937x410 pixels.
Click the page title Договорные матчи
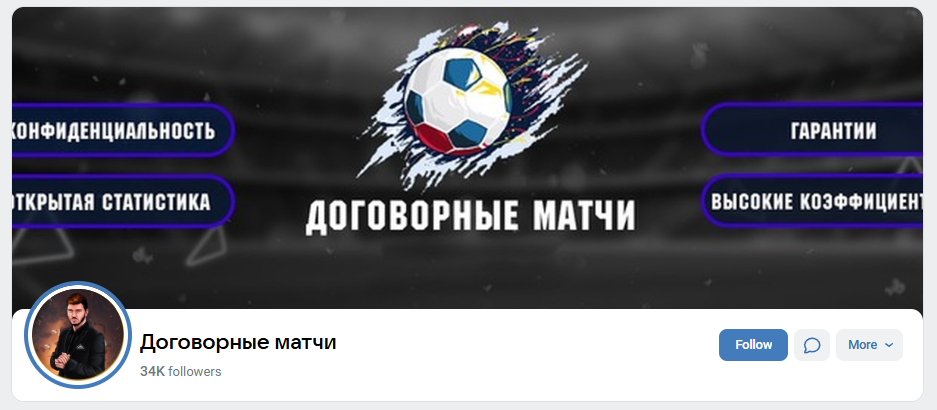click(238, 343)
